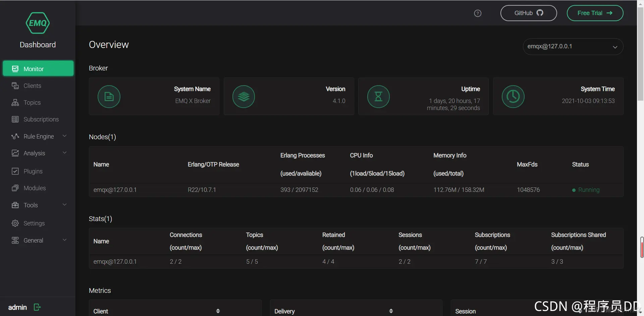Click the Modules stacked-windows icon
The height and width of the screenshot is (316, 644).
[x=15, y=188]
